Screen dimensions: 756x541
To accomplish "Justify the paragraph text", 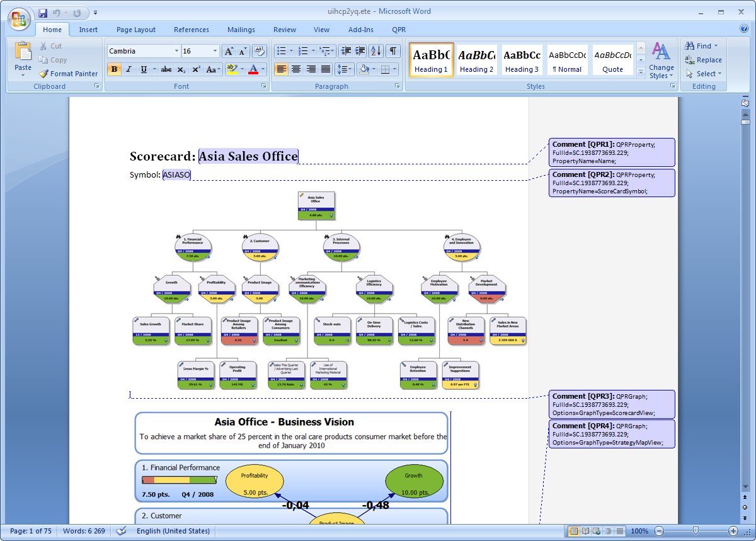I will [x=326, y=69].
